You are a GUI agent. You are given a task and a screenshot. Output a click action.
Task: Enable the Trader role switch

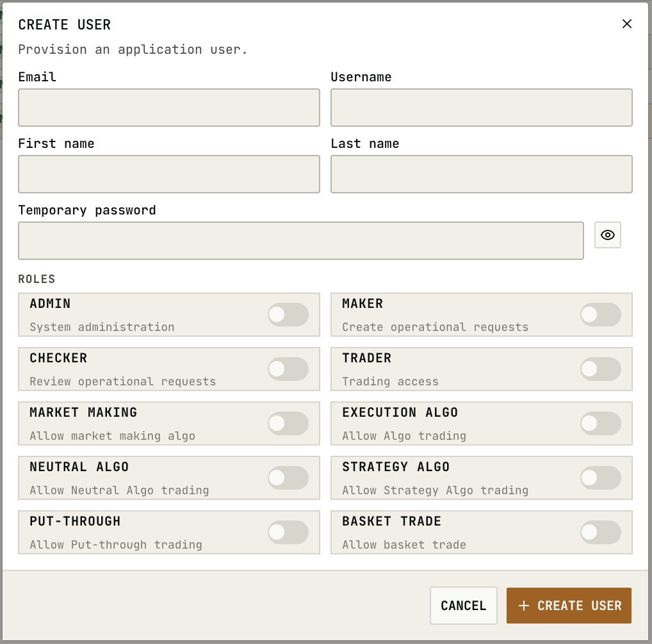coord(601,369)
